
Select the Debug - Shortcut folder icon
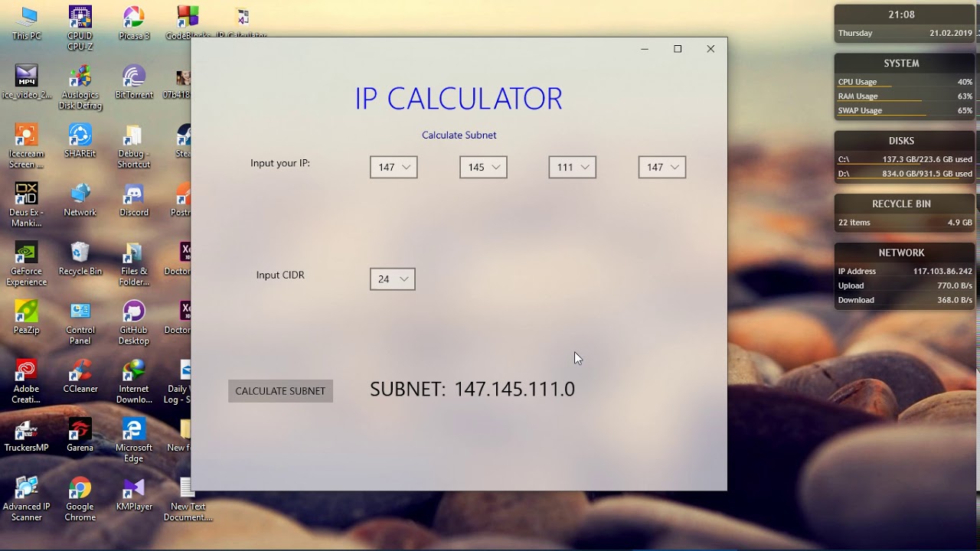point(134,146)
